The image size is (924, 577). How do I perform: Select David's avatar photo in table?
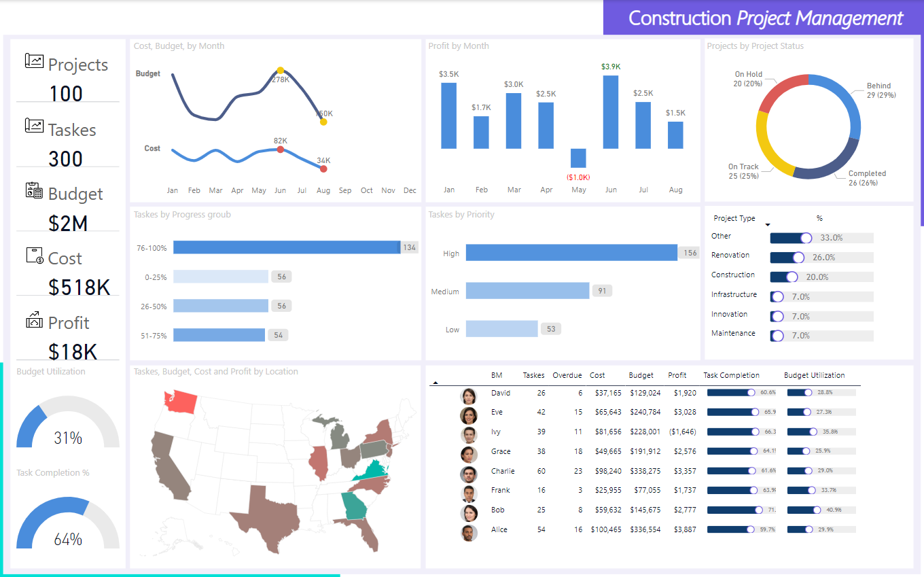[x=468, y=396]
